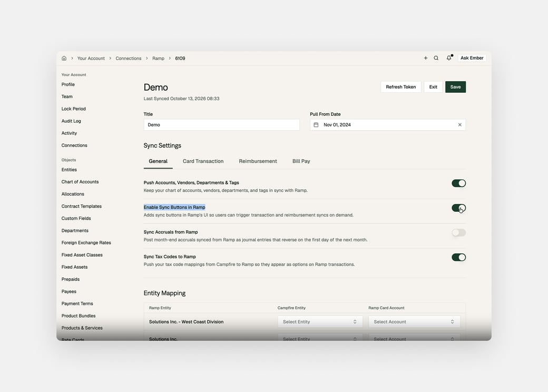548x392 pixels.
Task: Select the General tab
Action: point(158,161)
